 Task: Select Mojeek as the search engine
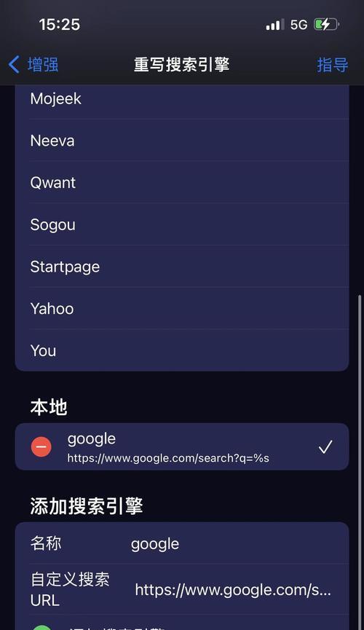[x=182, y=99]
